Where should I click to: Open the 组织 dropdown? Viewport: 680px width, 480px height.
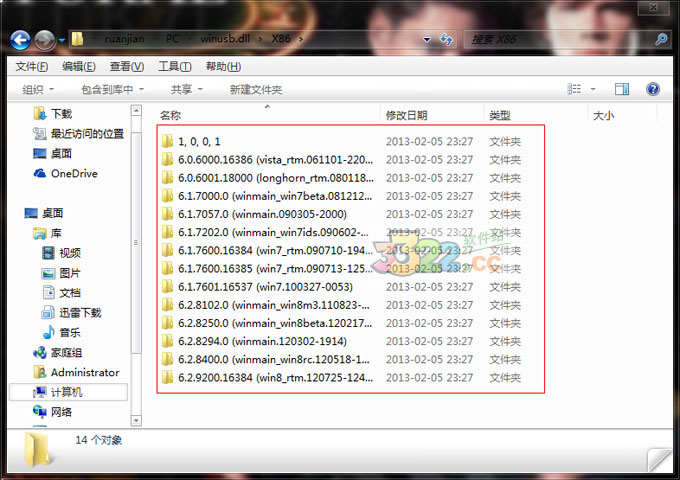click(x=38, y=90)
